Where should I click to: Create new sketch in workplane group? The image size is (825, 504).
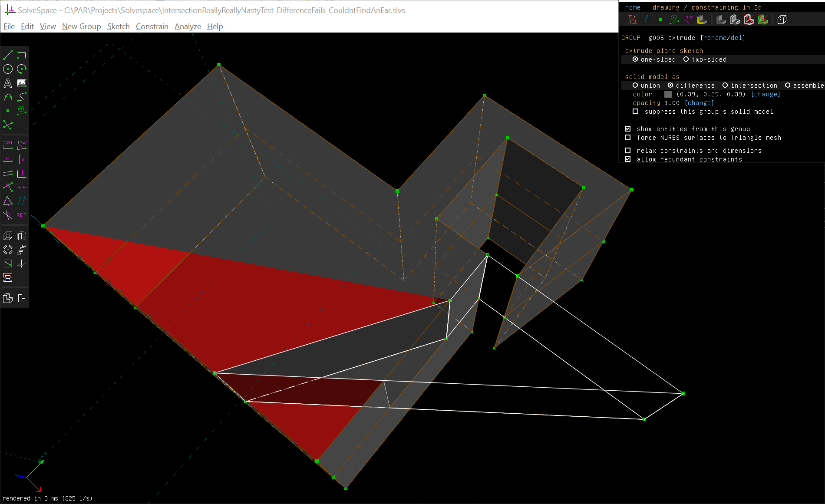8,264
